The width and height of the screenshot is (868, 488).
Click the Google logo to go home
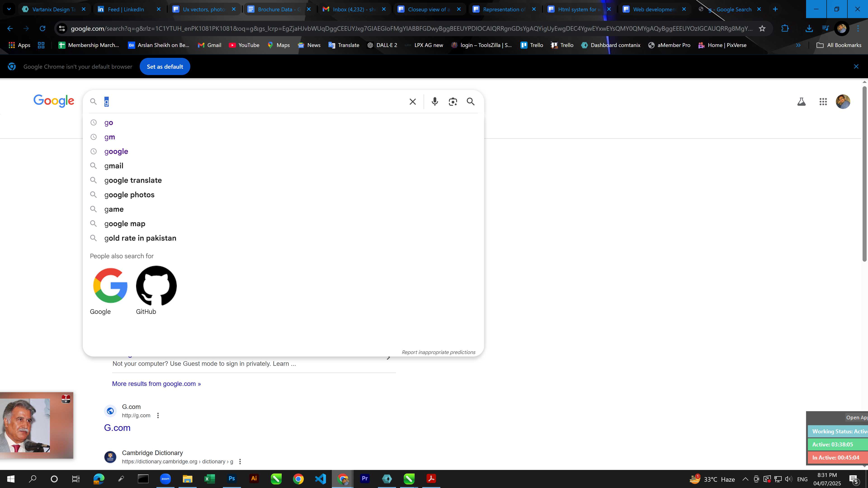click(54, 101)
